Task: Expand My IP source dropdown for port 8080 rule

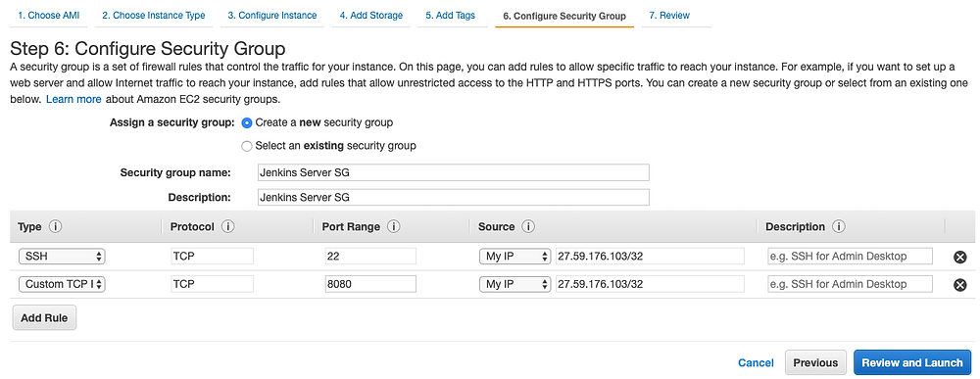Action: click(515, 284)
